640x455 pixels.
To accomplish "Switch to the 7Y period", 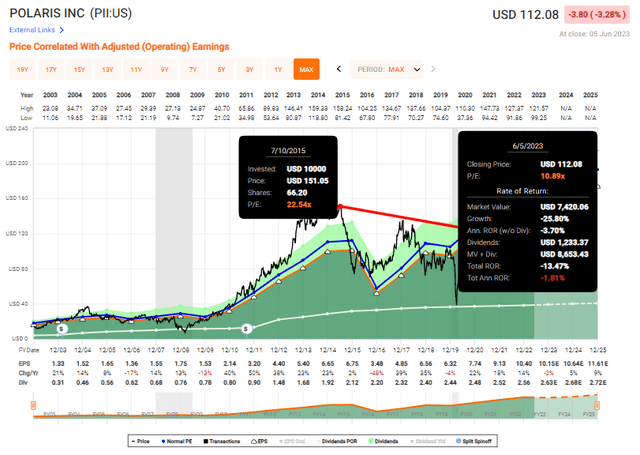I will coord(193,69).
